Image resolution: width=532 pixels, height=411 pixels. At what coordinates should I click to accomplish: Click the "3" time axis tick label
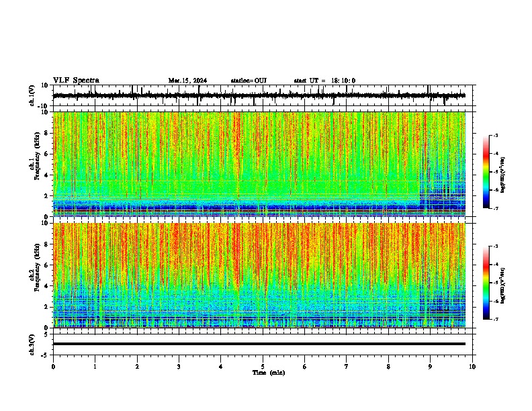(179, 367)
